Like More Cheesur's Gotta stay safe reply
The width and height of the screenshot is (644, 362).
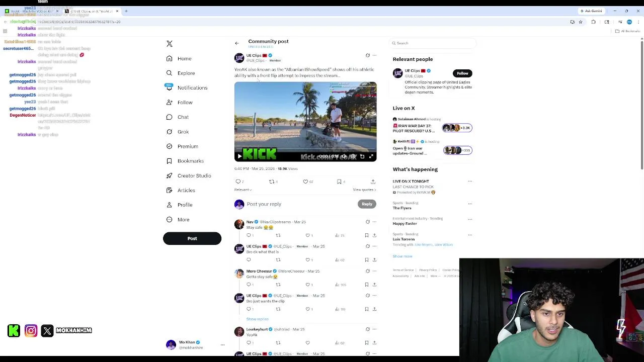308,285
